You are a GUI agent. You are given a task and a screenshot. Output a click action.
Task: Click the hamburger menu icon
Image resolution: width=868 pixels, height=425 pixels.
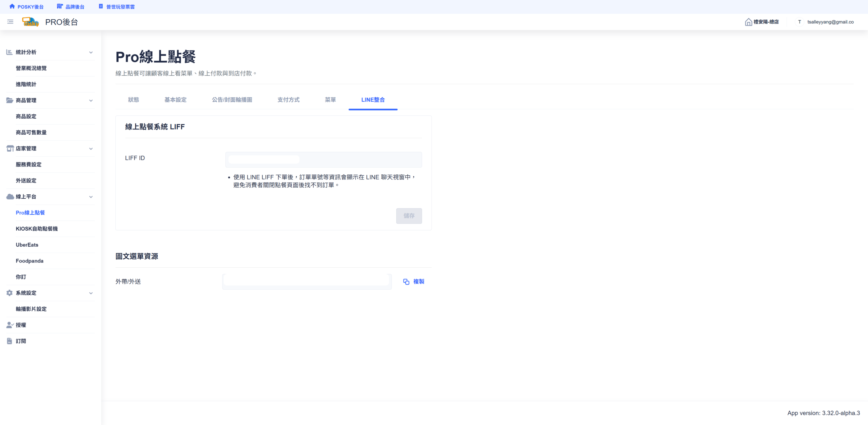pyautogui.click(x=10, y=22)
